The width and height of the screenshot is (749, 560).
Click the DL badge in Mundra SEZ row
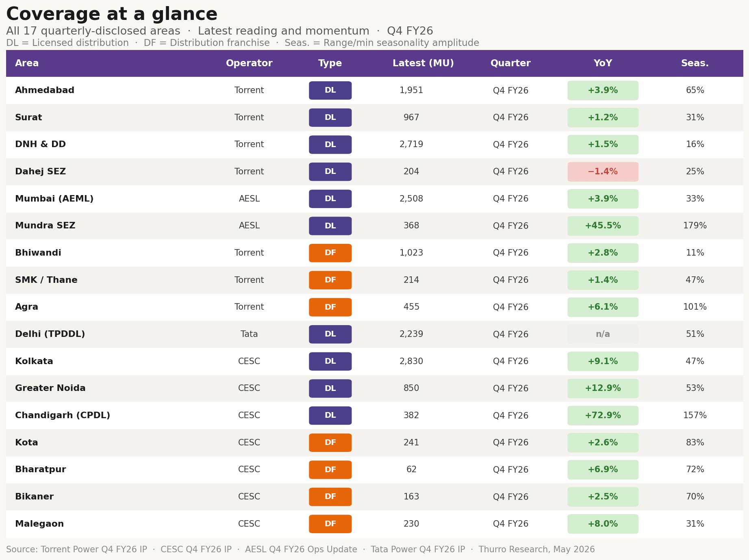(x=330, y=226)
